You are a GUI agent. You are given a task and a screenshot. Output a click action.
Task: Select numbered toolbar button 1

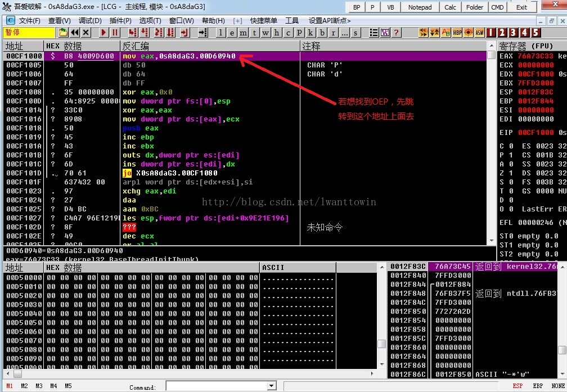click(490, 33)
